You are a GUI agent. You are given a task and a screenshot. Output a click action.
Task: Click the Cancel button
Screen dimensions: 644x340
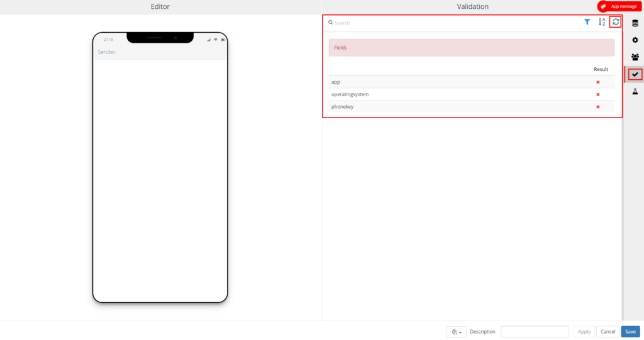608,332
